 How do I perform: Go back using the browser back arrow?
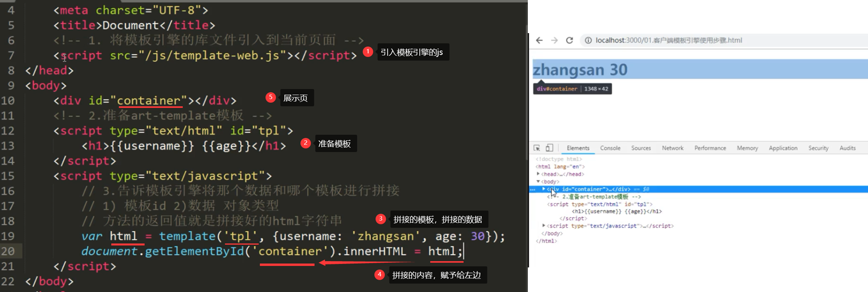point(539,40)
